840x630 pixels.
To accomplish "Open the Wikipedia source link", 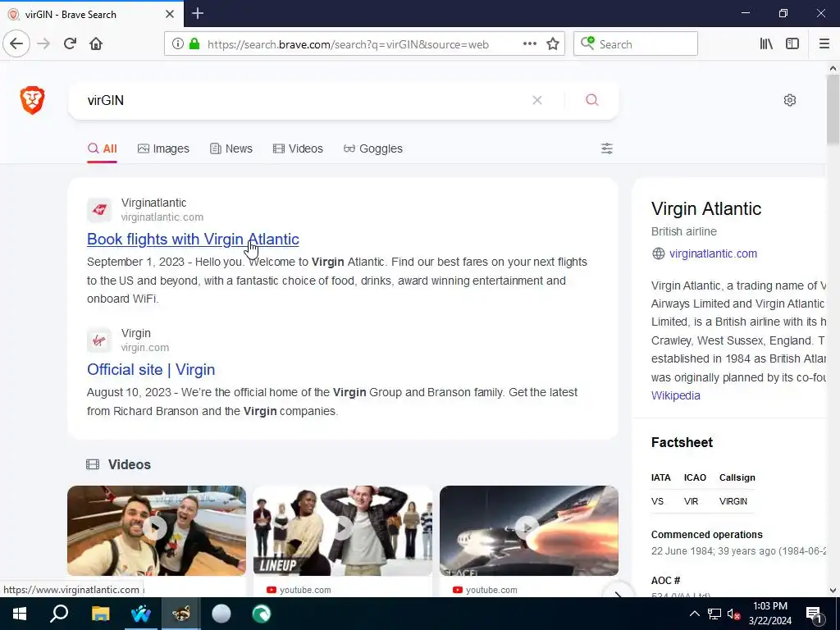I will [676, 395].
